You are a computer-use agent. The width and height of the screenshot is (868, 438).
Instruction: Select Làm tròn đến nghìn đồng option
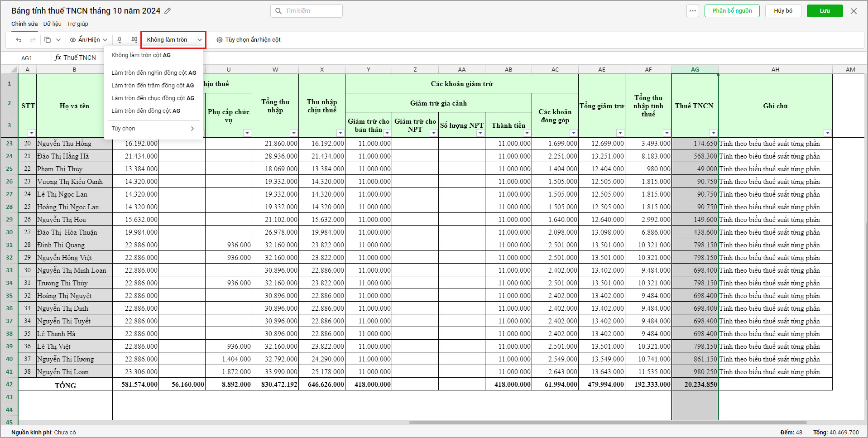[x=153, y=72]
